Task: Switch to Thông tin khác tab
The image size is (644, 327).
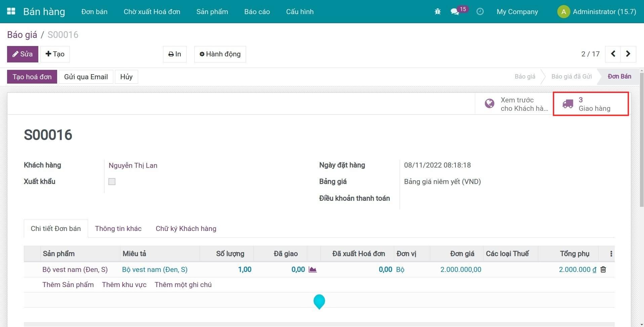Action: tap(118, 229)
